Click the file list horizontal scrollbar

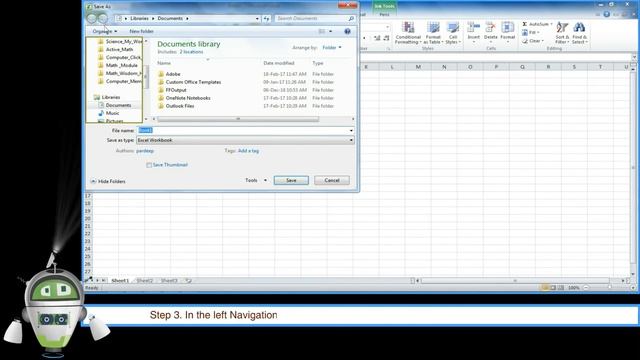[238, 119]
